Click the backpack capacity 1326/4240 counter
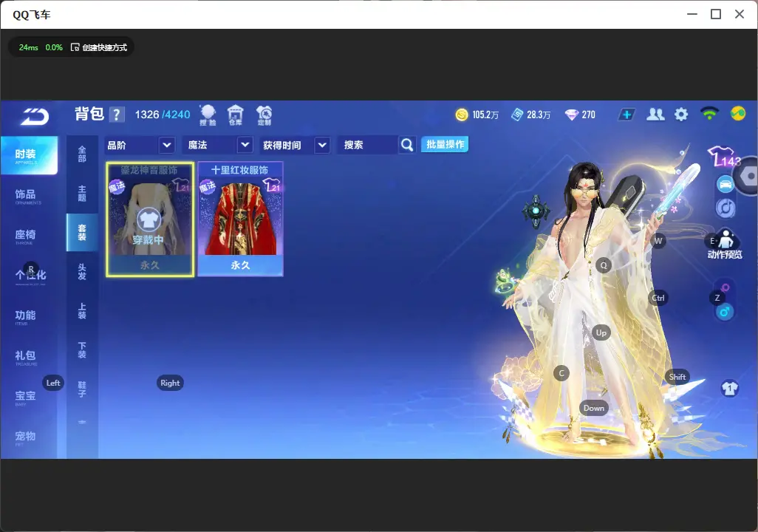 click(x=163, y=115)
